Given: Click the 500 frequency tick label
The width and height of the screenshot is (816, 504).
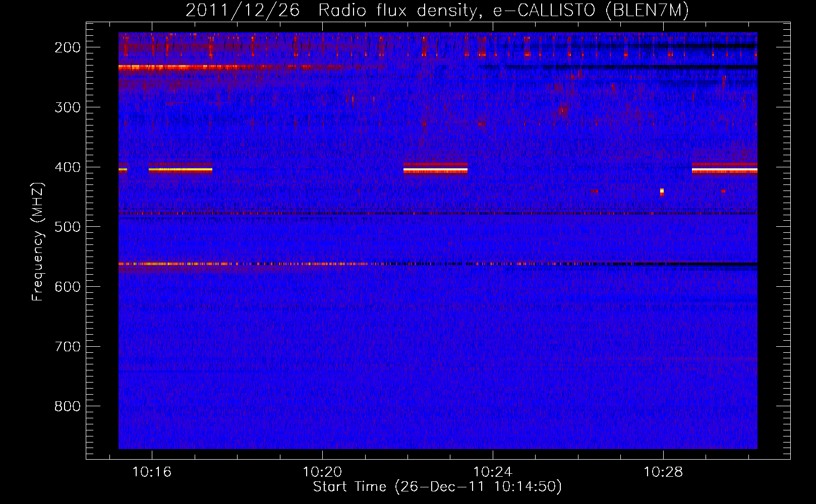Looking at the screenshot, I should click(x=68, y=227).
